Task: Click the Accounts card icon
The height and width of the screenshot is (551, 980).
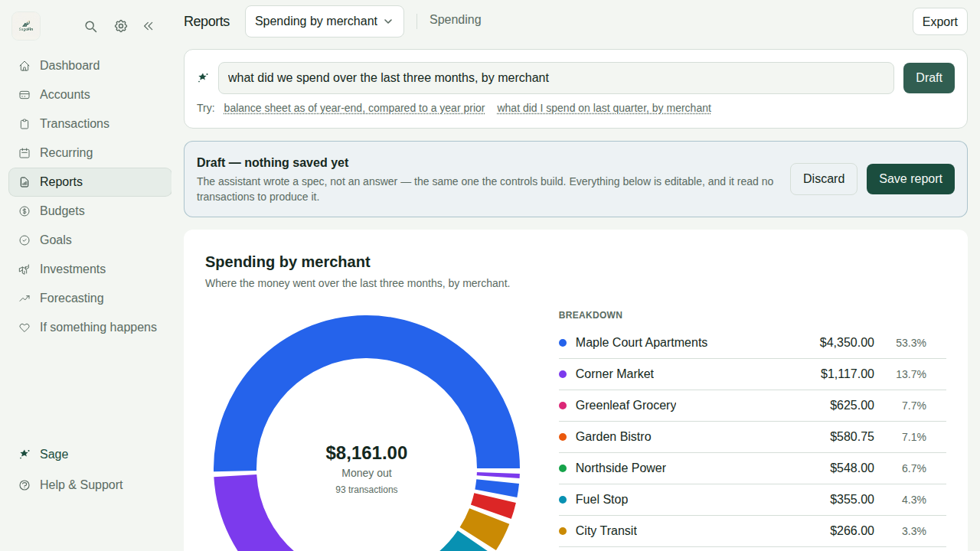Action: 24,95
